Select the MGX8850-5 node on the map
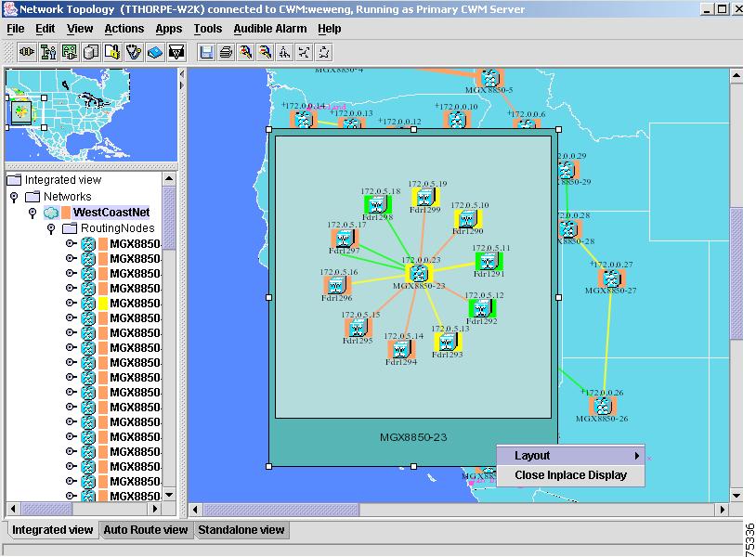Screen dimensions: 756x557 coord(489,78)
